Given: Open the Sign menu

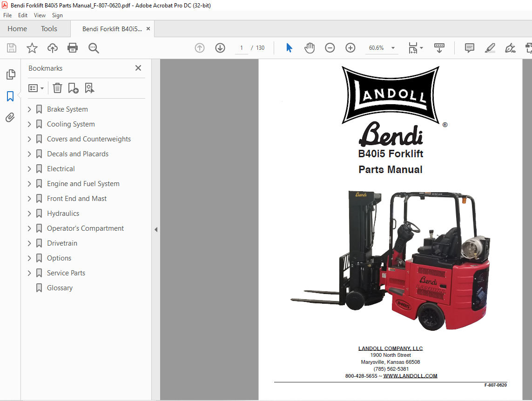Looking at the screenshot, I should click(57, 15).
